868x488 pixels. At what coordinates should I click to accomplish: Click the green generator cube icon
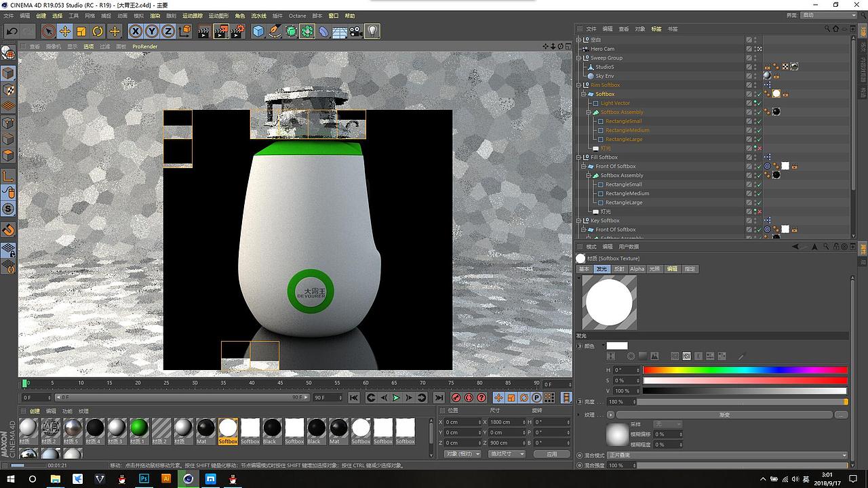[291, 31]
